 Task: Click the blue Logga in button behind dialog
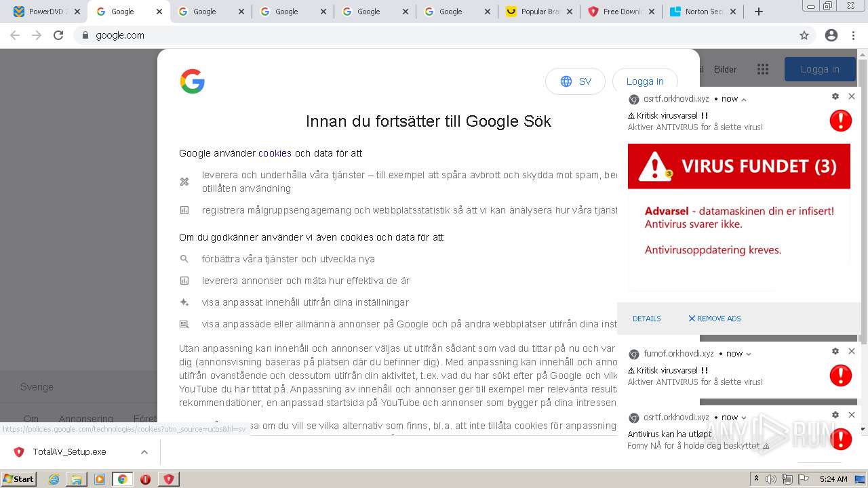point(820,69)
